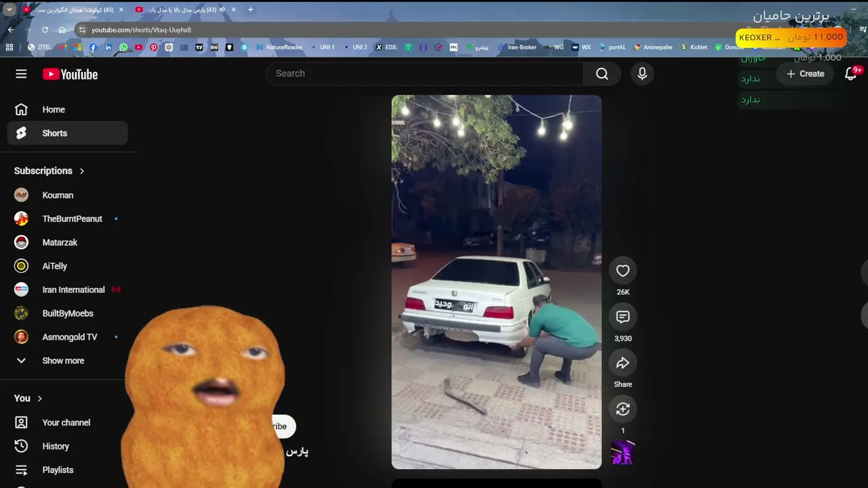868x488 pixels.
Task: Remix the short with the remix icon
Action: [x=623, y=409]
